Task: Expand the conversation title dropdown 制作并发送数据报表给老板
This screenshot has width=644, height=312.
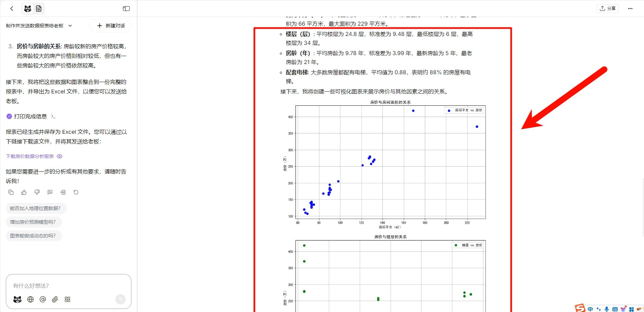Action: (70, 26)
